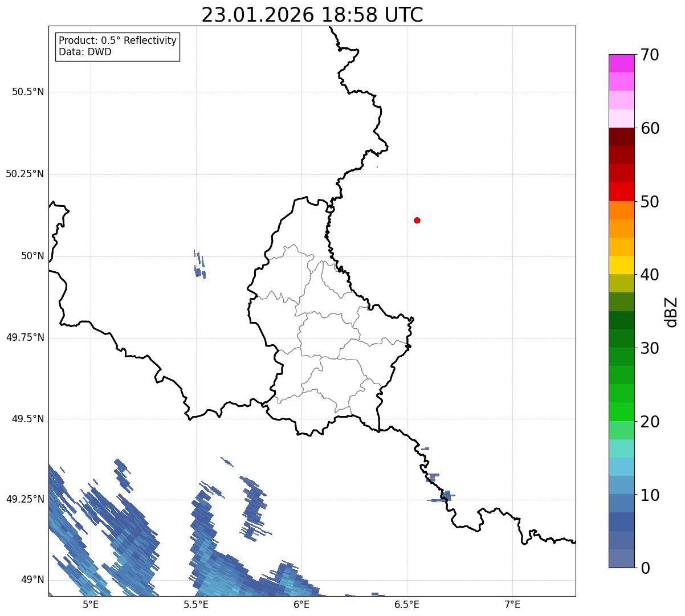Click the 49.25°N latitude label
Viewport: 685px width, 616px height.
click(x=25, y=499)
